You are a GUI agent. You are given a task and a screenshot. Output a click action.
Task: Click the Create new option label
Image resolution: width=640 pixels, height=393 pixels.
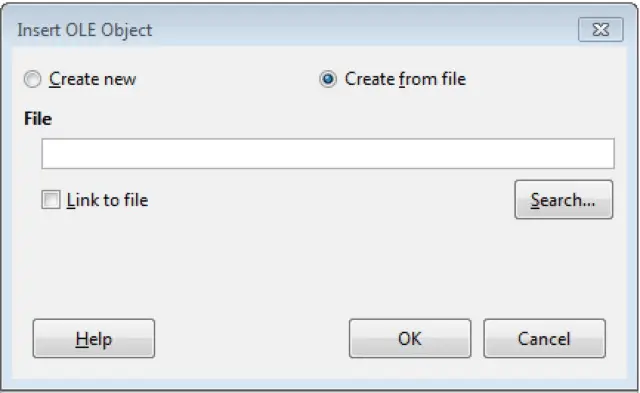click(x=92, y=79)
